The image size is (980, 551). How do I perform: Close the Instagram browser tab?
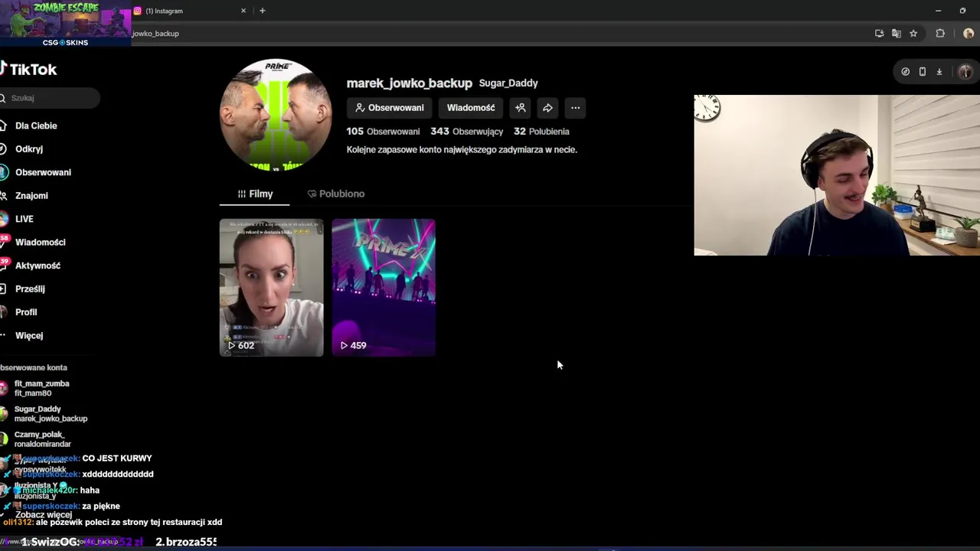coord(243,11)
